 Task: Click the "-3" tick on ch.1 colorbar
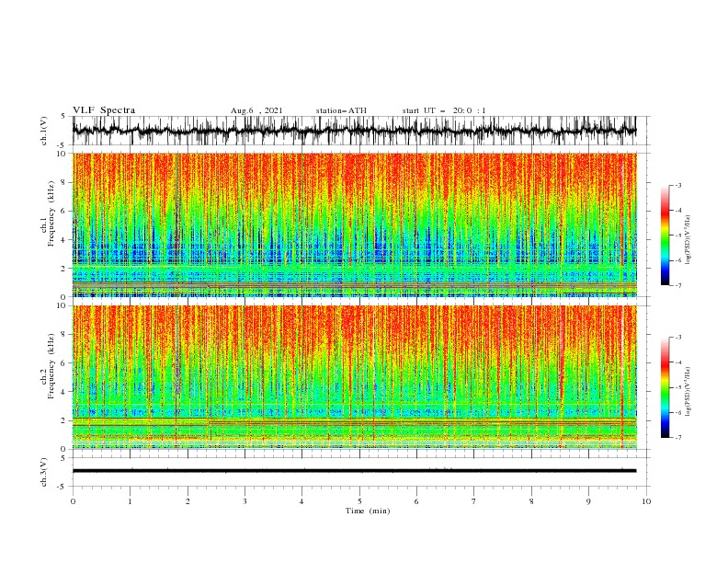tap(678, 185)
